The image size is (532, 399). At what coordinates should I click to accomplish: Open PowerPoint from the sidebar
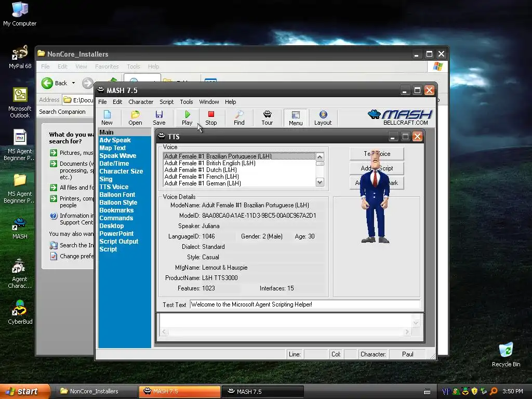coord(116,234)
